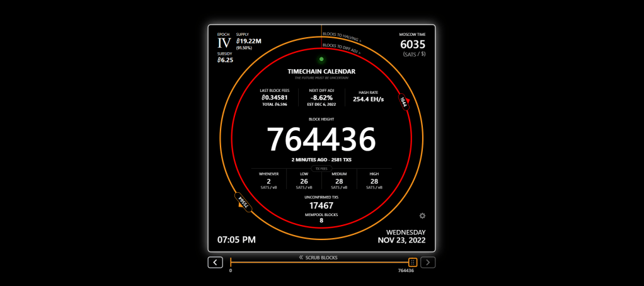The image size is (644, 286).
Task: Click the 07:05 PM clock display
Action: (x=236, y=239)
